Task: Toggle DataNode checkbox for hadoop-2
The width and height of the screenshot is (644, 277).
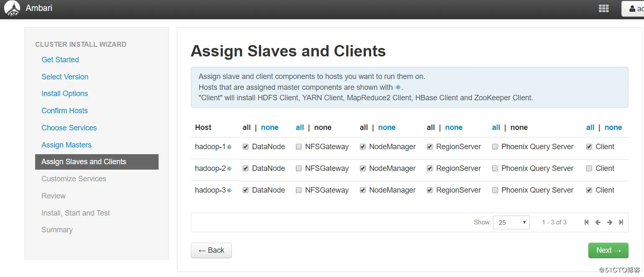Action: [x=246, y=168]
